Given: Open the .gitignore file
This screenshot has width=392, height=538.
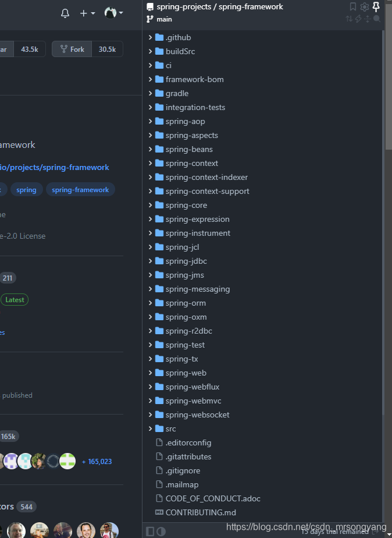Looking at the screenshot, I should (x=183, y=470).
